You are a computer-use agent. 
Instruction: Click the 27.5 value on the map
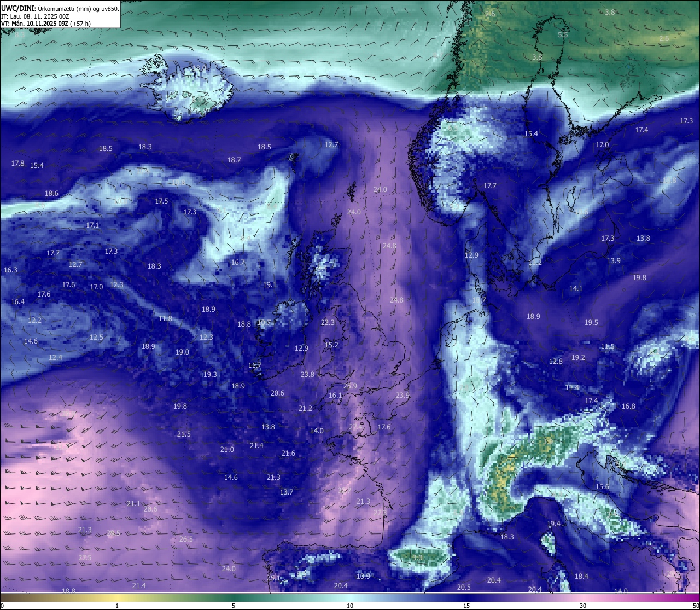pos(85,558)
